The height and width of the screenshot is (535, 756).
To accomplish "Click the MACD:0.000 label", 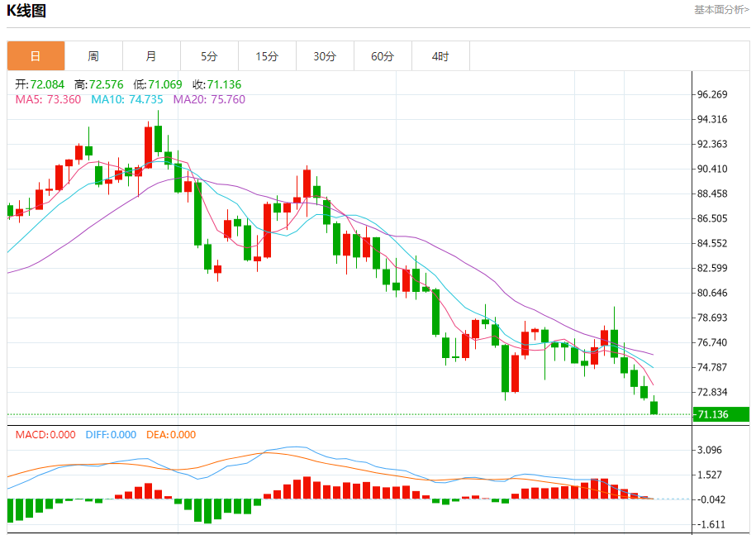I will [x=45, y=435].
